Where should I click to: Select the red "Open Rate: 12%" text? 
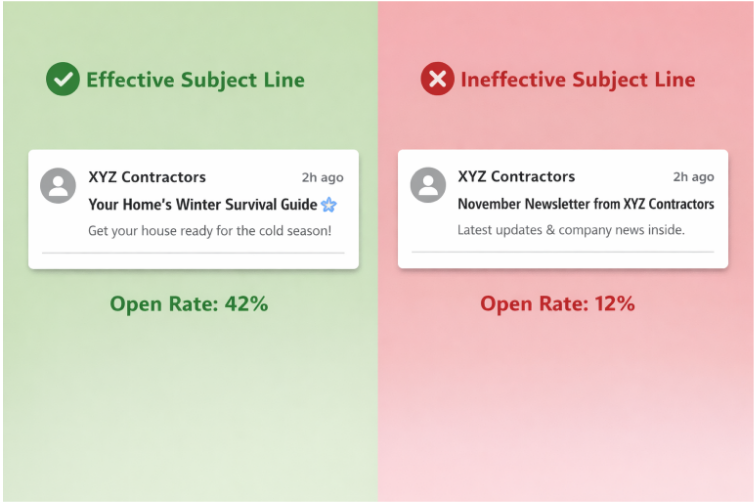coord(557,304)
